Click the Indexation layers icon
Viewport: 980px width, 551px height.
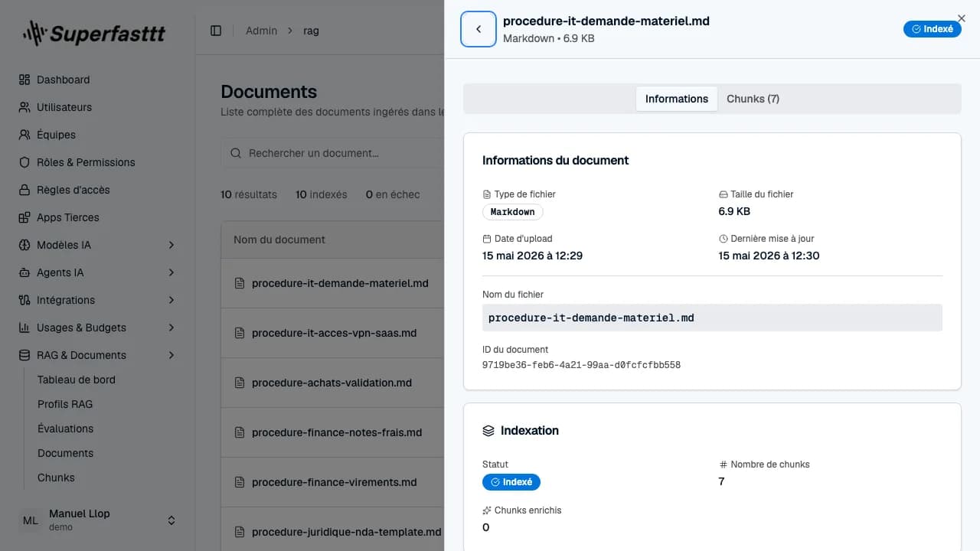(488, 431)
